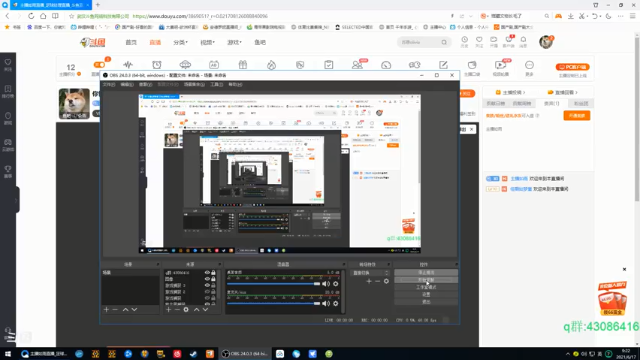Move source down in Sources panel

click(205, 310)
